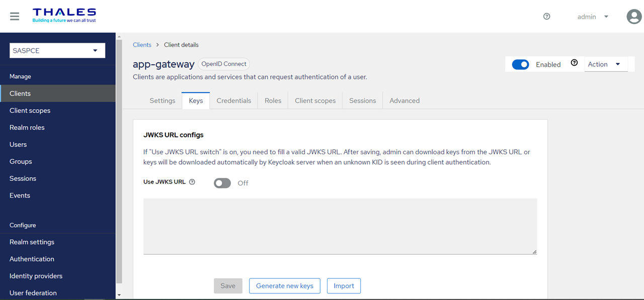Click the user avatar icon
The height and width of the screenshot is (300, 644).
(x=633, y=17)
